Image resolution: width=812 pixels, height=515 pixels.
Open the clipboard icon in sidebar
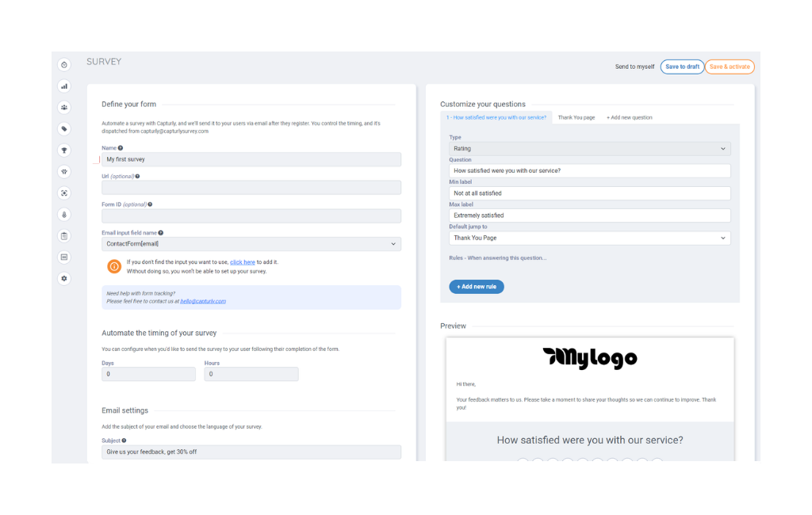64,236
